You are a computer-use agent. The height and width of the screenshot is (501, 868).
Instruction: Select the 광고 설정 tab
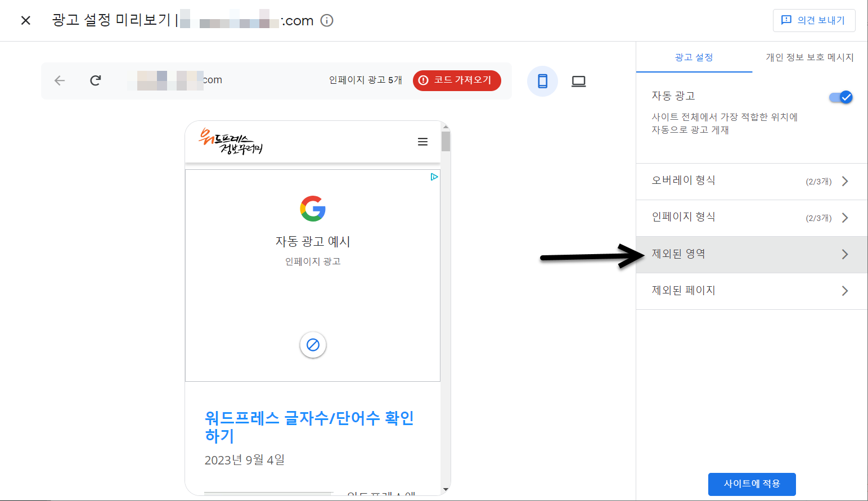(694, 57)
